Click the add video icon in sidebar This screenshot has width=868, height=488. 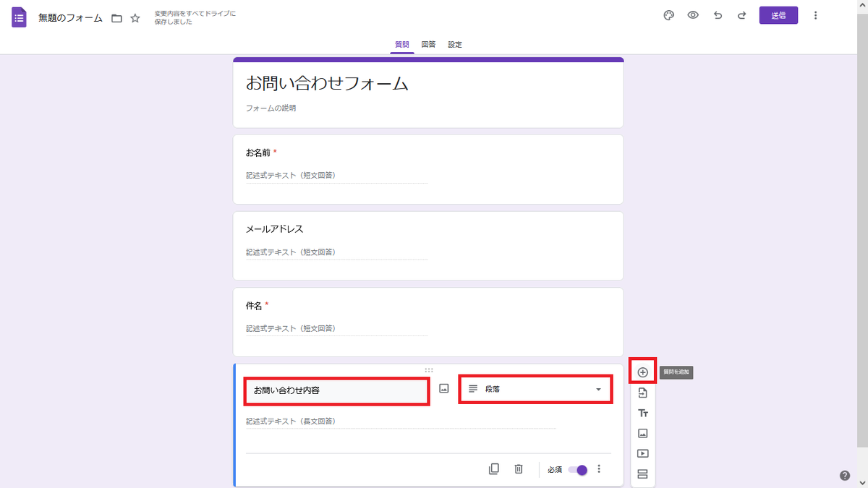(642, 453)
